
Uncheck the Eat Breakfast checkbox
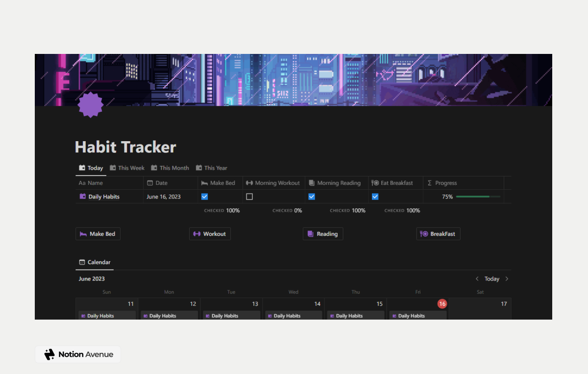[x=375, y=196]
